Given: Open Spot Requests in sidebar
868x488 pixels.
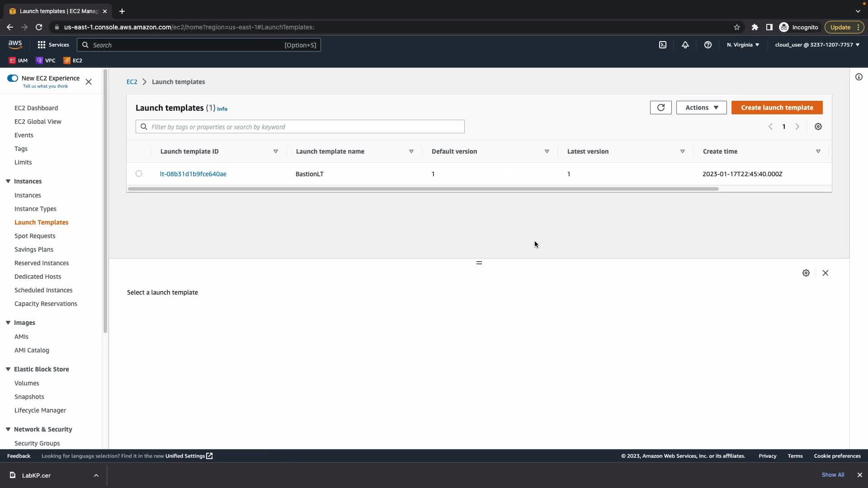Looking at the screenshot, I should [x=35, y=236].
